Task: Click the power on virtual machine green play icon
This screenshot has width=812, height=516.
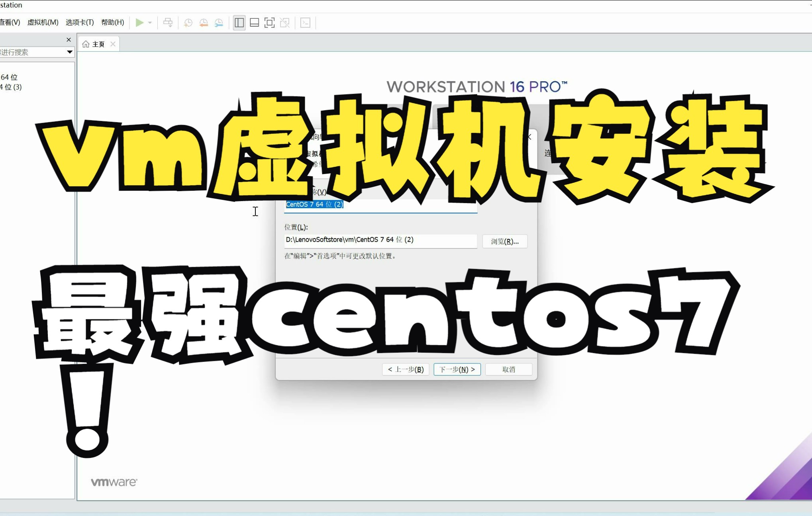Action: tap(140, 22)
